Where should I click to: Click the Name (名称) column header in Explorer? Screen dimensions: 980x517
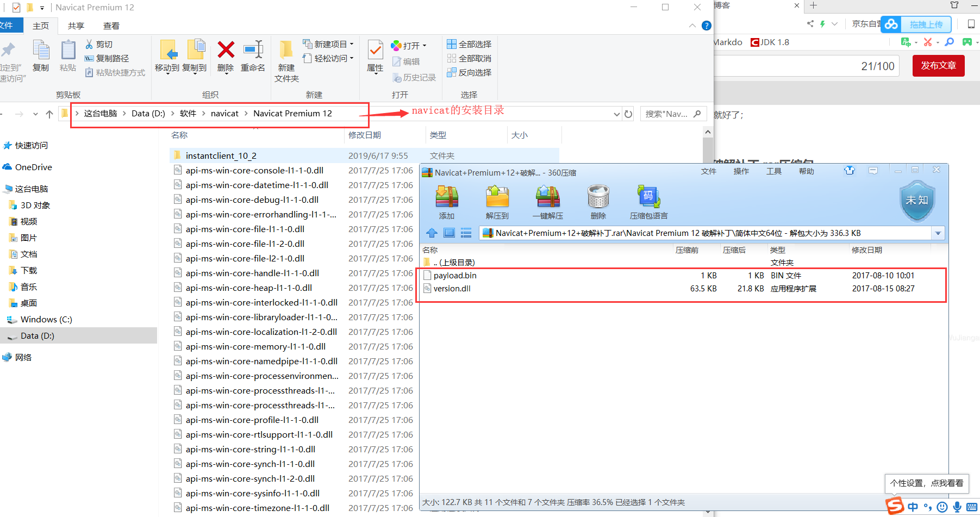179,135
